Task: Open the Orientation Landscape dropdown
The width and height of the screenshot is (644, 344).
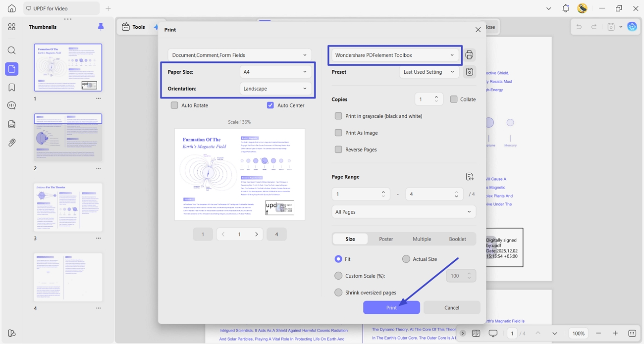Action: click(x=275, y=89)
